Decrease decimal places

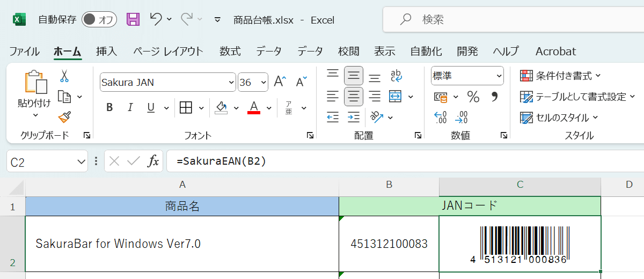(461, 117)
